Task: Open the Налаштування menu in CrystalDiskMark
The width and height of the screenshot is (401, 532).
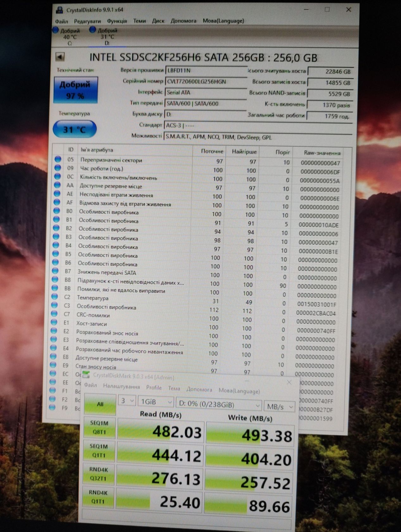Action: [x=121, y=386]
